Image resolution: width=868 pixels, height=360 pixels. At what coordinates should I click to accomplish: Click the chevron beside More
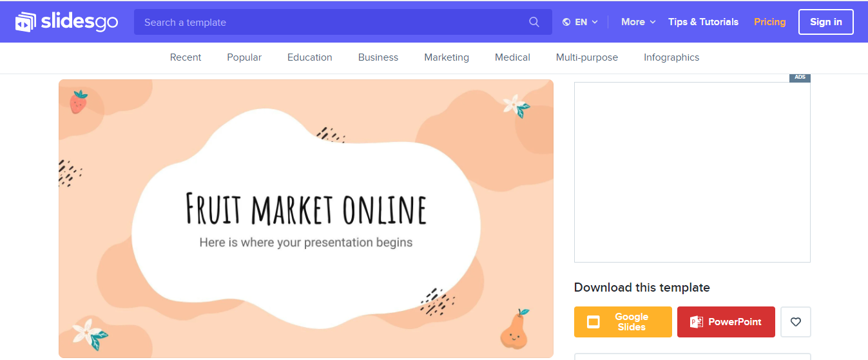(653, 22)
